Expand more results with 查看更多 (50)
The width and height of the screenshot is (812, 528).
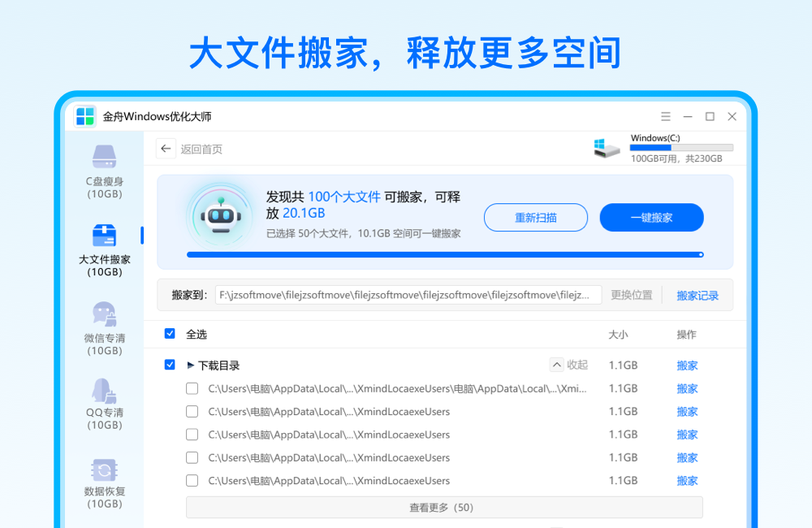(x=443, y=507)
